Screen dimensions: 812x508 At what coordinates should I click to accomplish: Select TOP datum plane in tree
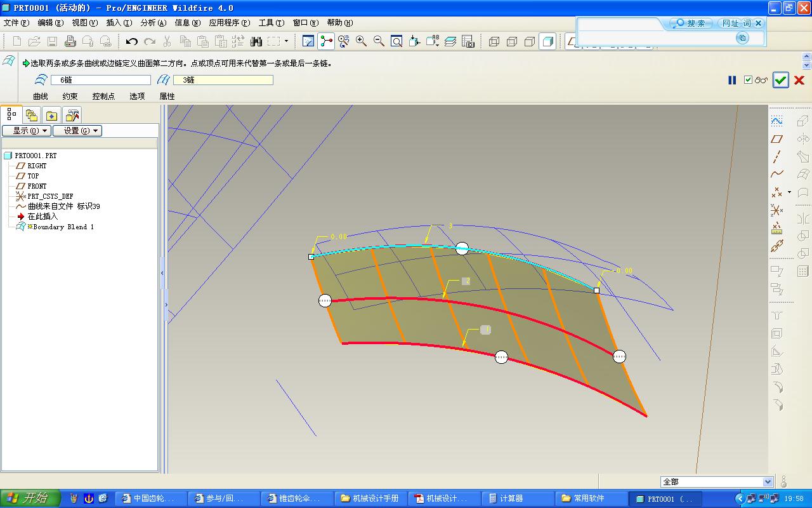[28, 176]
